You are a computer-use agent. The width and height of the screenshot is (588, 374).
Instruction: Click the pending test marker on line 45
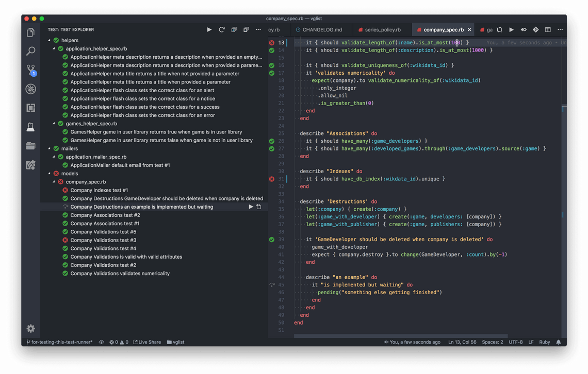[271, 285]
